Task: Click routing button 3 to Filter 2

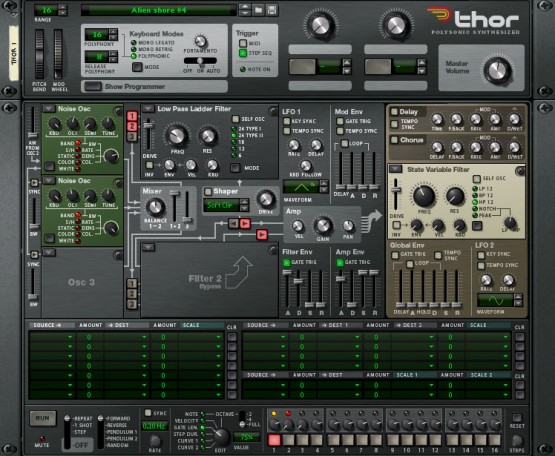Action: pos(132,304)
